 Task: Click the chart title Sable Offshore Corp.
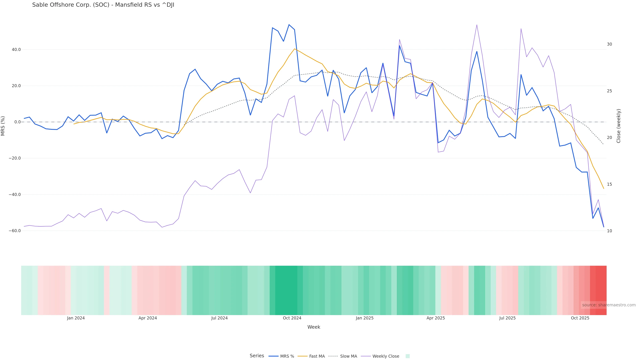click(x=103, y=5)
